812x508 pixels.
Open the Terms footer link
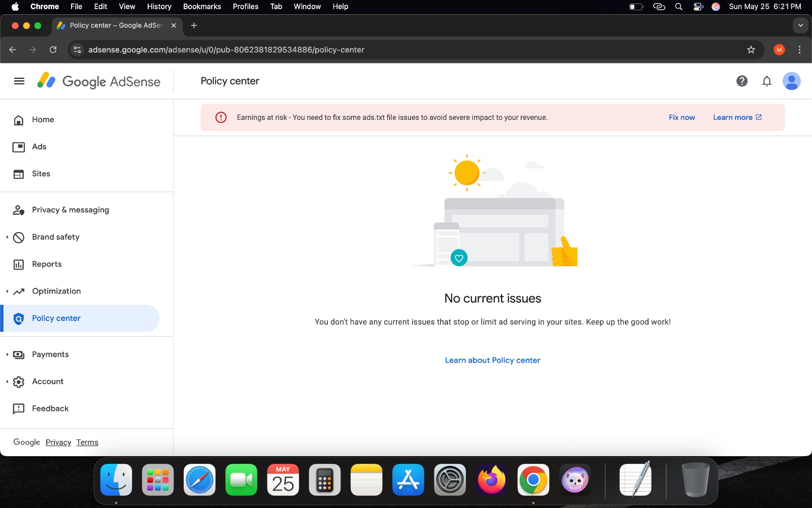tap(87, 442)
